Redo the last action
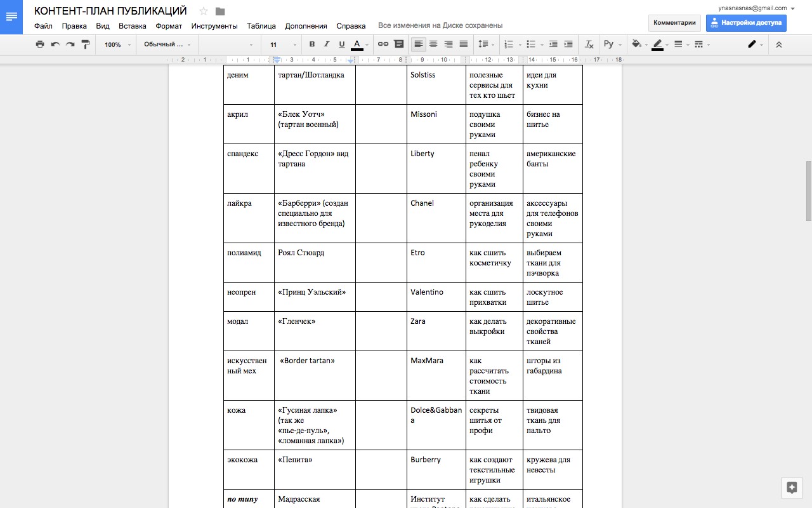The height and width of the screenshot is (508, 812). (x=70, y=44)
